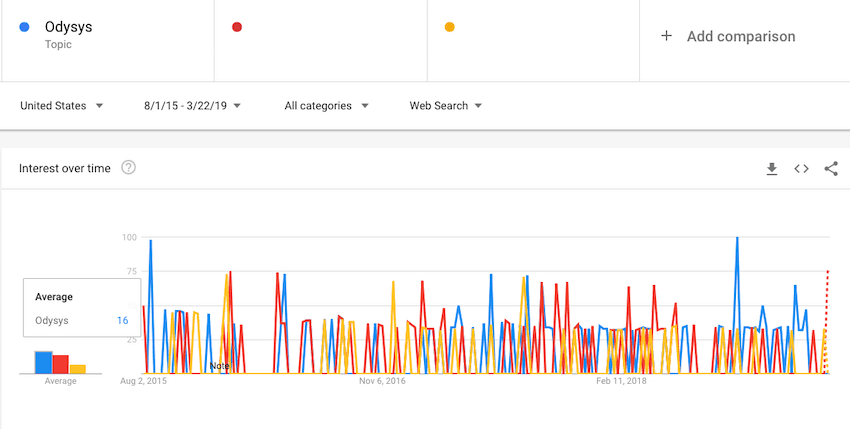This screenshot has height=429, width=850.
Task: Open the All categories dropdown
Action: coord(326,106)
